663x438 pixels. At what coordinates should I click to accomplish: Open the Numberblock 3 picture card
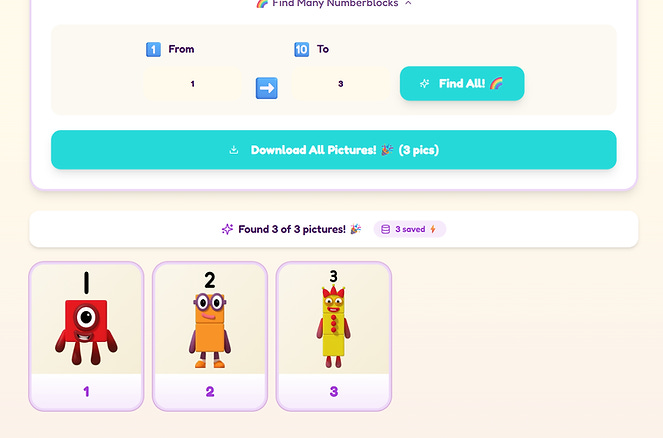click(334, 336)
